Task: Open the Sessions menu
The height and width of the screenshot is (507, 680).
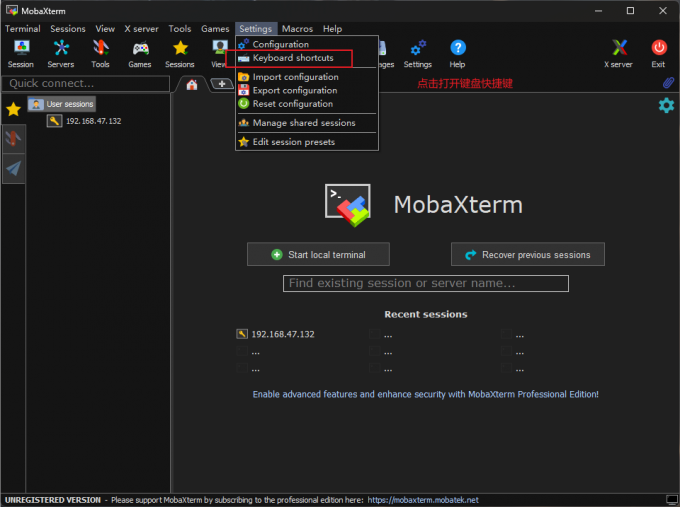Action: tap(68, 29)
